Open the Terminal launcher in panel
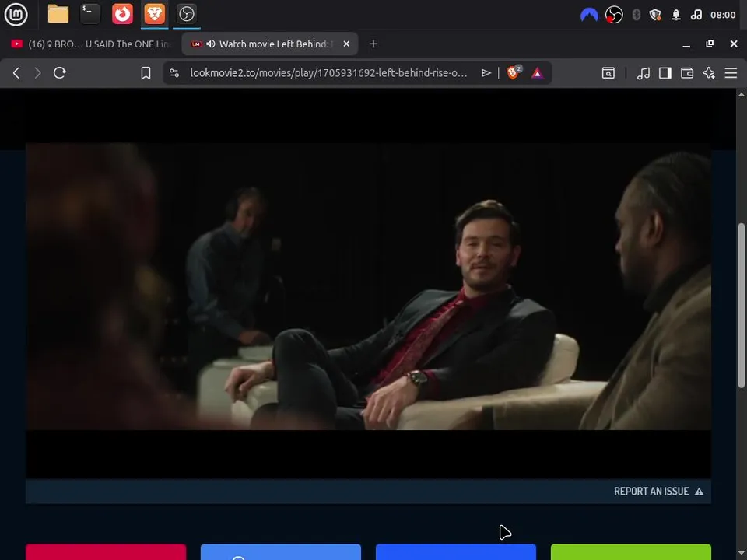The height and width of the screenshot is (560, 747). (x=90, y=14)
